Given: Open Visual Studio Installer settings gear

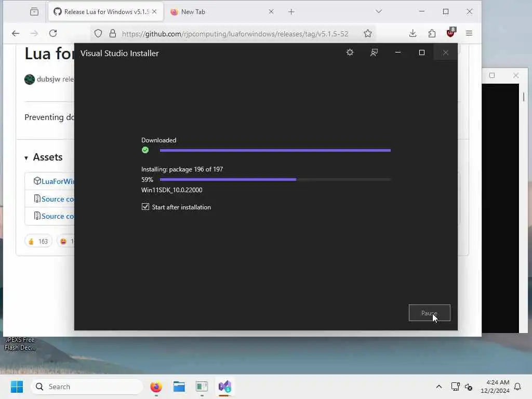Looking at the screenshot, I should [x=350, y=52].
